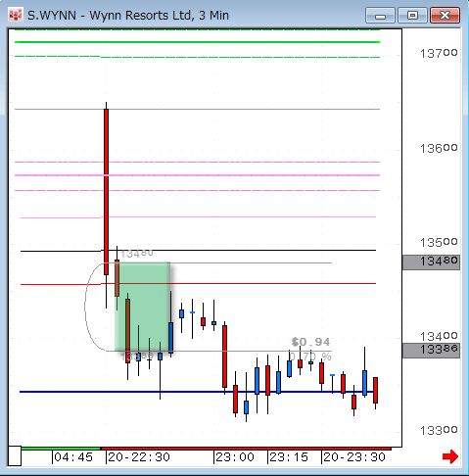
Task: Click the 04:45 time axis label
Action: (73, 457)
